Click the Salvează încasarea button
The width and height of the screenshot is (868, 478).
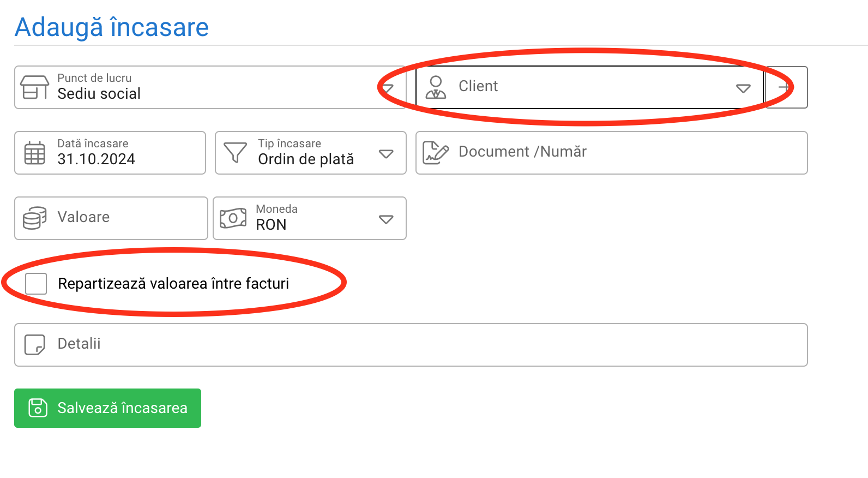(x=107, y=408)
